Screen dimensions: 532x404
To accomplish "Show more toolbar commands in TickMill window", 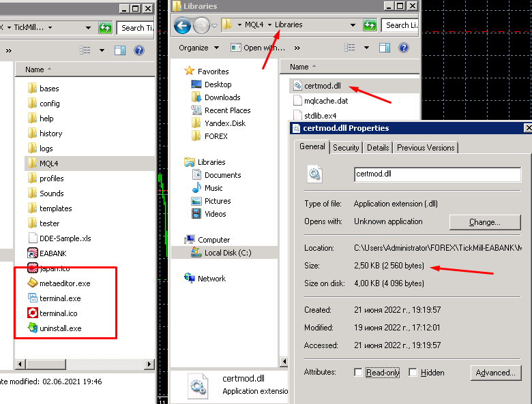I will [x=9, y=50].
